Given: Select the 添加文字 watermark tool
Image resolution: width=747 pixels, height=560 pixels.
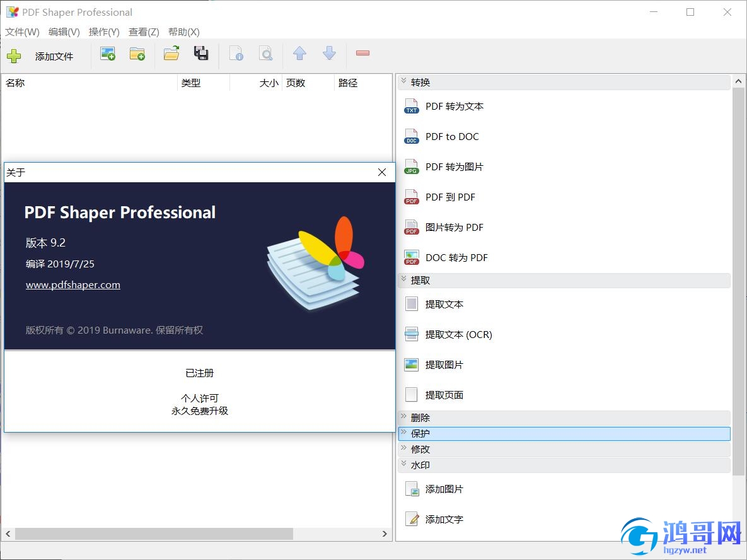Looking at the screenshot, I should (434, 520).
